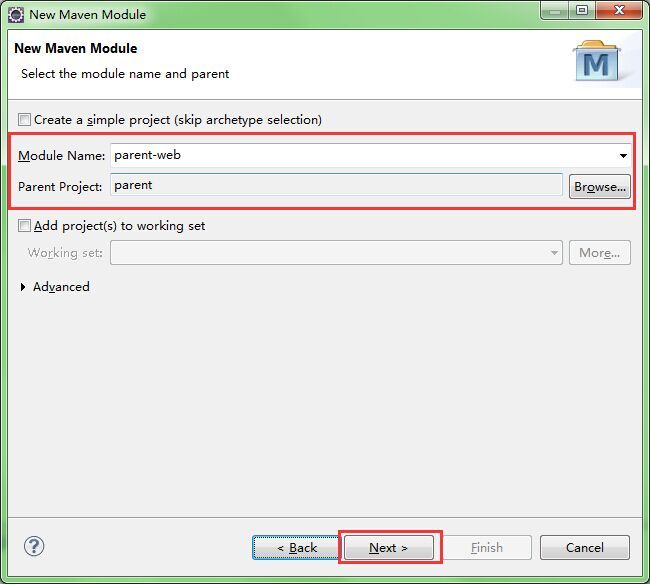Click the Module Name: label
Screen dimensions: 650x584
pos(62,156)
